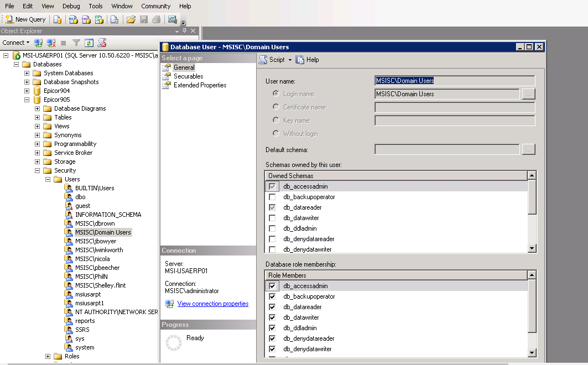Click Owned Schemas scroll up arrow
The image size is (588, 365).
[532, 175]
